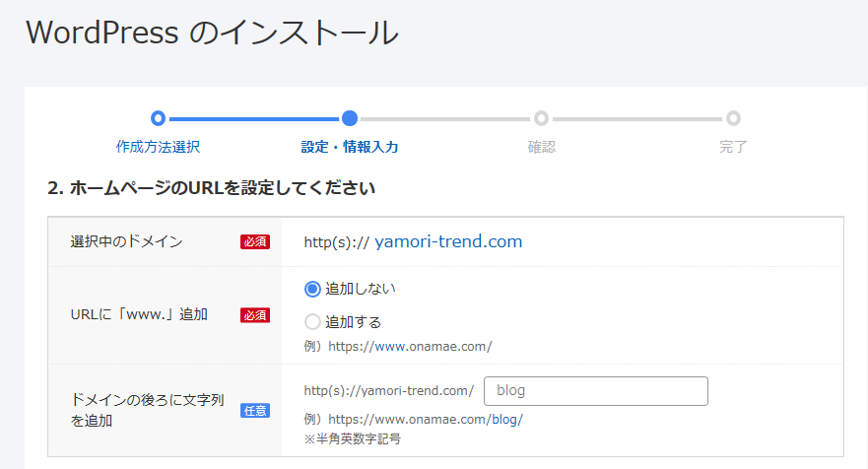Viewport: 868px width, 469px height.
Task: Click the first step circle above 作成方法選択
Action: pos(158,118)
